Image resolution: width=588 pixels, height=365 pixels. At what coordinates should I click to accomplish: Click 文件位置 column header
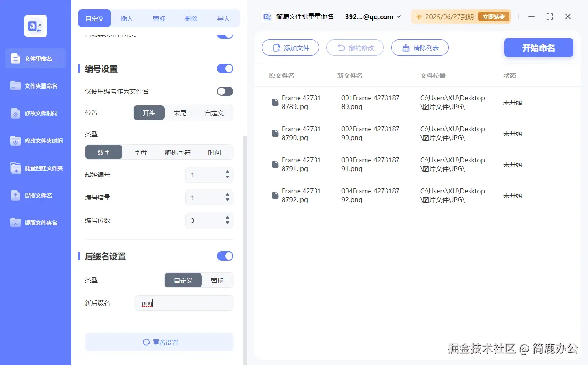point(433,76)
